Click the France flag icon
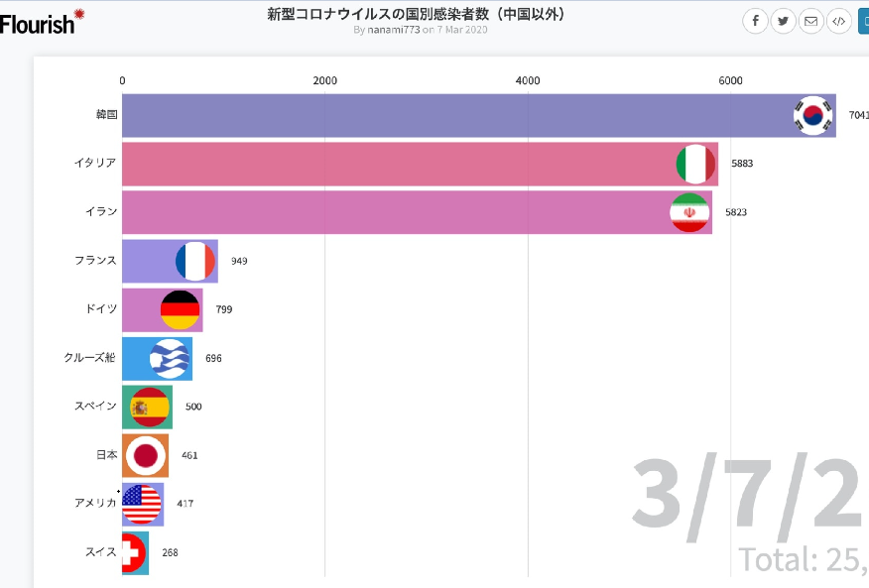 coord(195,261)
